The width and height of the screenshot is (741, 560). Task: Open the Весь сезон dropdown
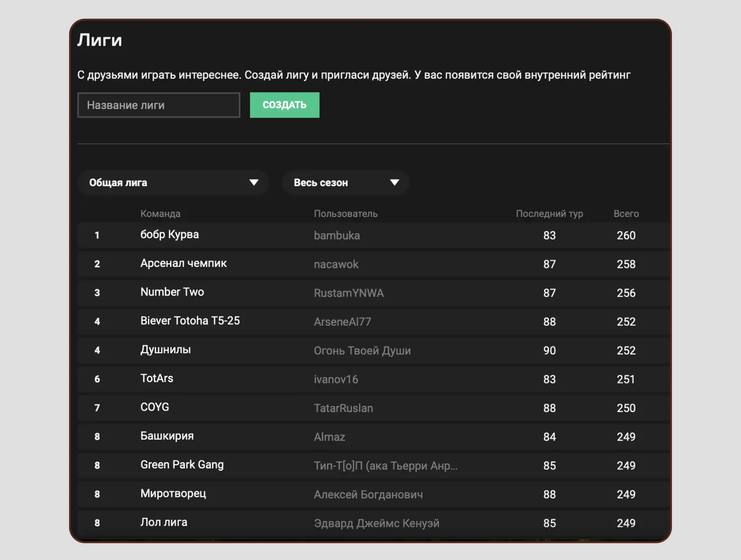click(346, 182)
